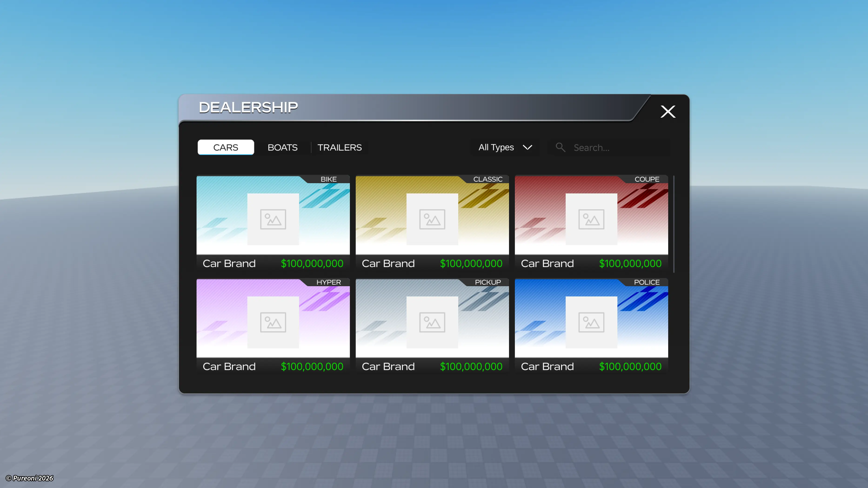Click the vehicle list scrollbar
Screen dimensions: 868x488
click(x=674, y=224)
